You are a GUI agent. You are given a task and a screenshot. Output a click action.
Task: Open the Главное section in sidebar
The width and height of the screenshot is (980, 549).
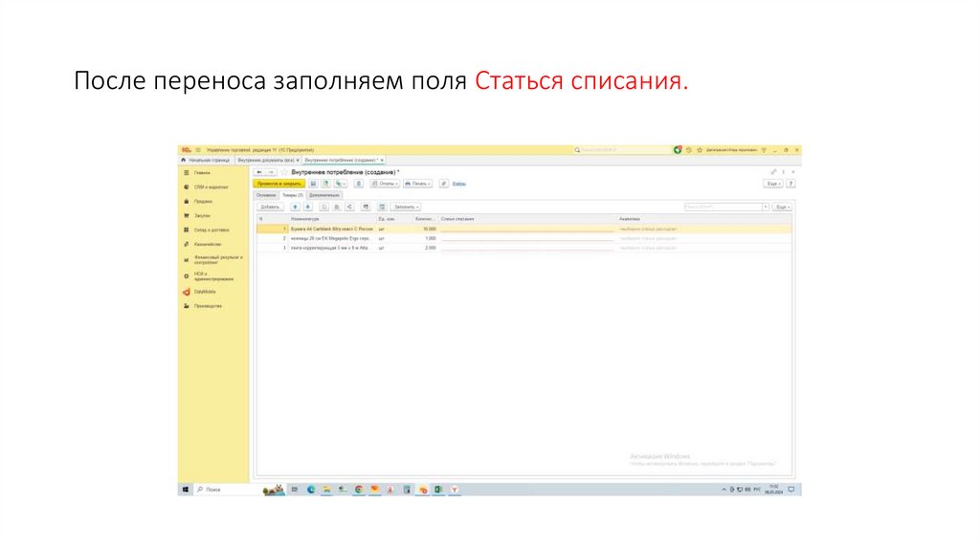click(213, 173)
